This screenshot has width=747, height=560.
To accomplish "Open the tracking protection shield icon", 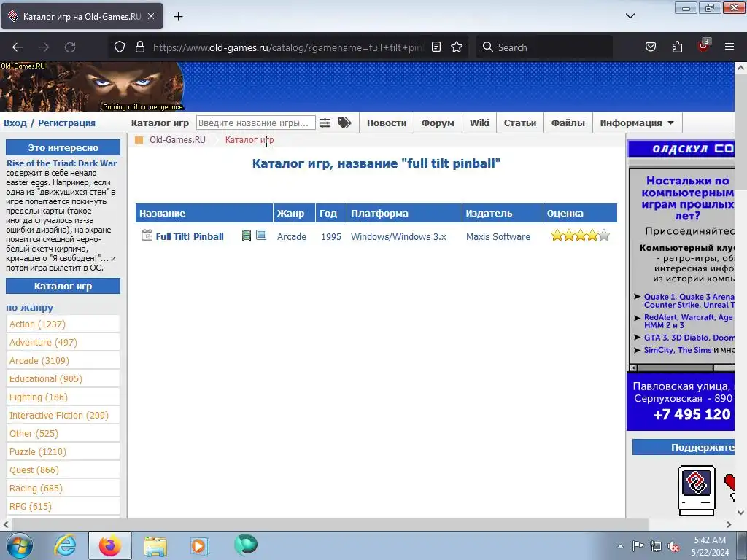I will click(x=120, y=47).
